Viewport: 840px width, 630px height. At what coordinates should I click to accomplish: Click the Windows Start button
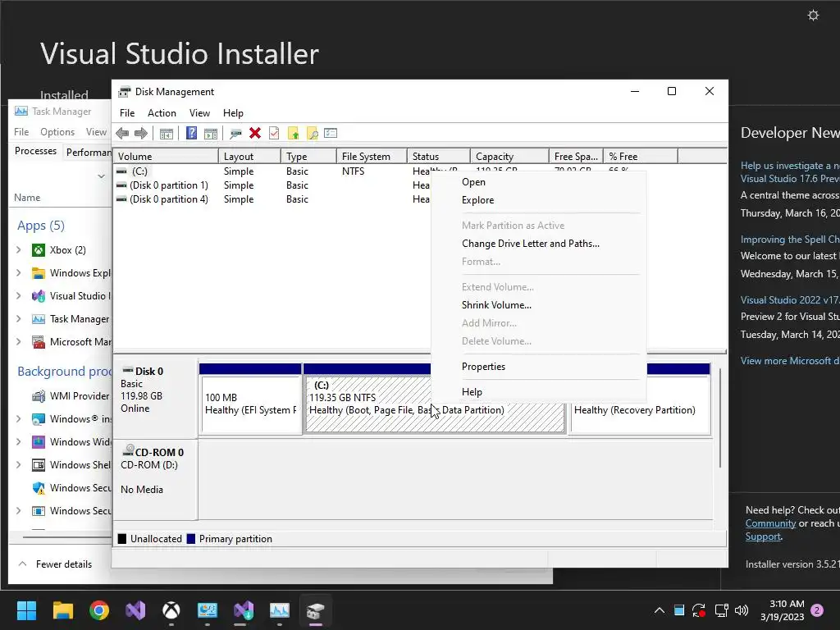click(x=26, y=610)
